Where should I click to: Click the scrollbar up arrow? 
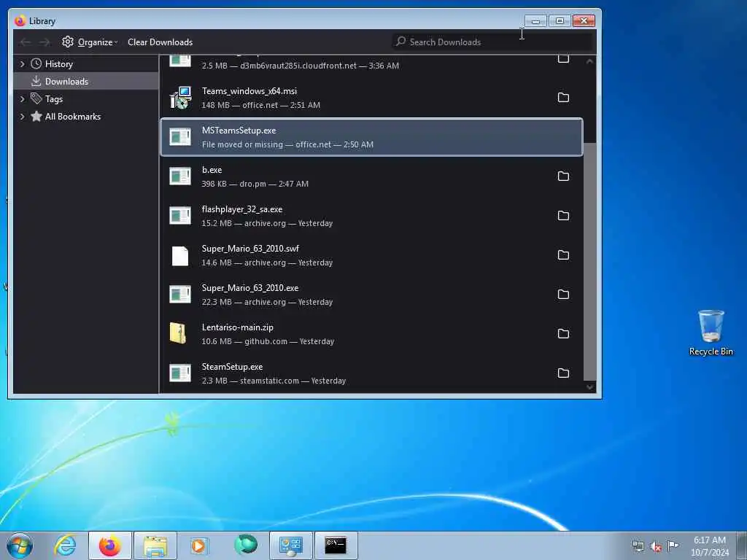point(589,61)
